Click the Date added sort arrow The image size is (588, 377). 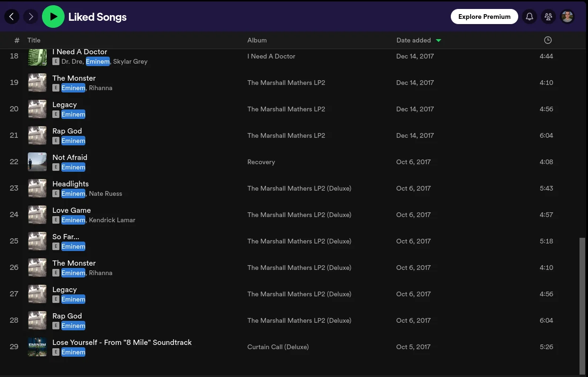pos(439,40)
